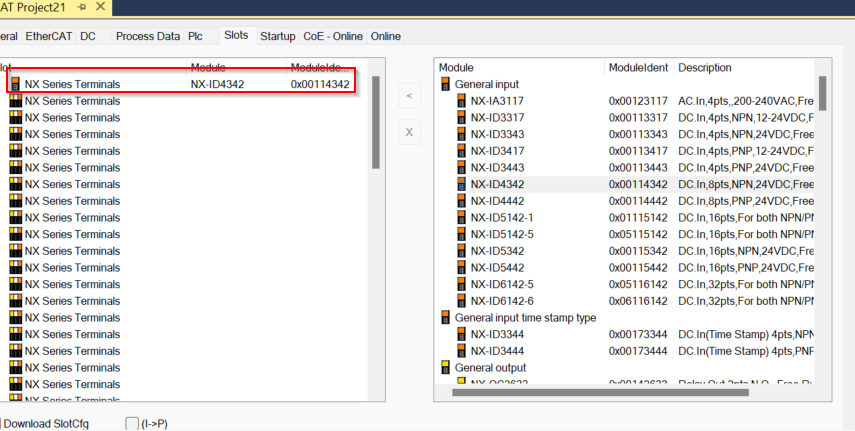Click the NX-ID5342 module icon
Screen dimensions: 855x431
click(461, 251)
